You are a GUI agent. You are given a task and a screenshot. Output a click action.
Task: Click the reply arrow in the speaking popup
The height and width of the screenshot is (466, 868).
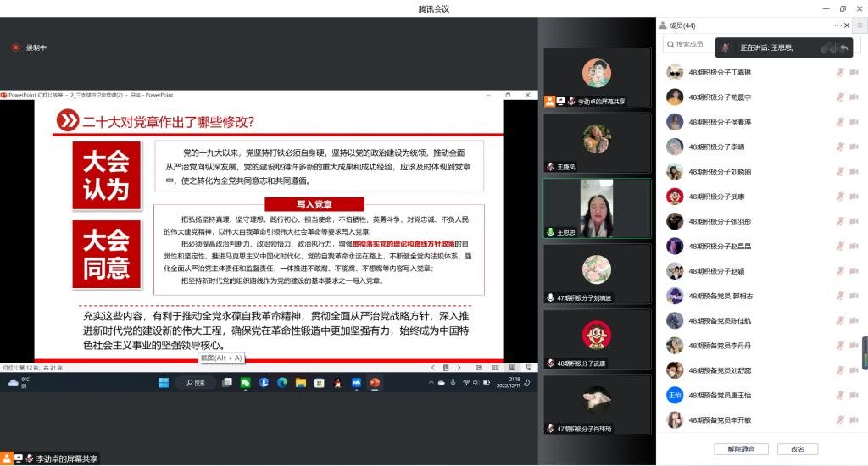coord(843,48)
